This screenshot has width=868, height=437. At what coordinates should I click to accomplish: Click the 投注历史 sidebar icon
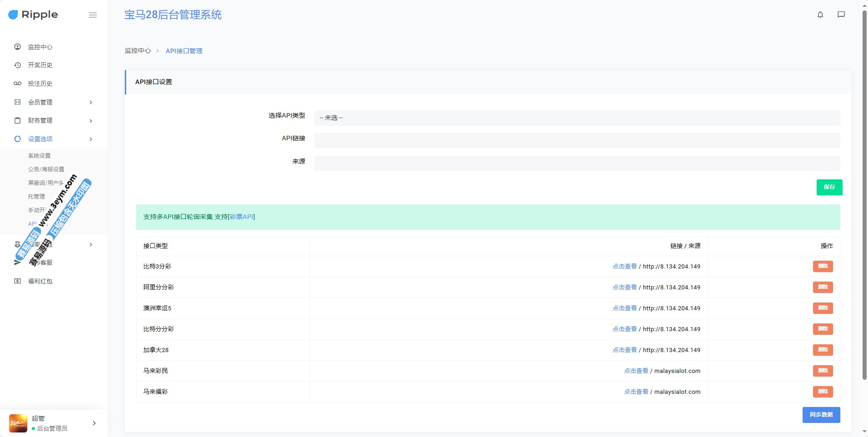click(x=18, y=84)
